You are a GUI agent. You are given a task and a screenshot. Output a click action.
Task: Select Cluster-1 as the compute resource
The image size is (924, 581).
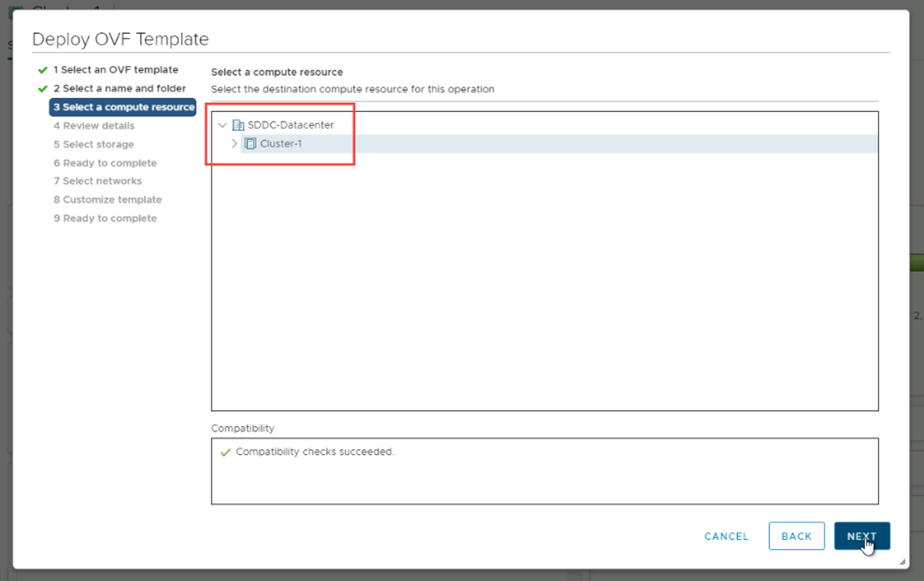click(280, 144)
